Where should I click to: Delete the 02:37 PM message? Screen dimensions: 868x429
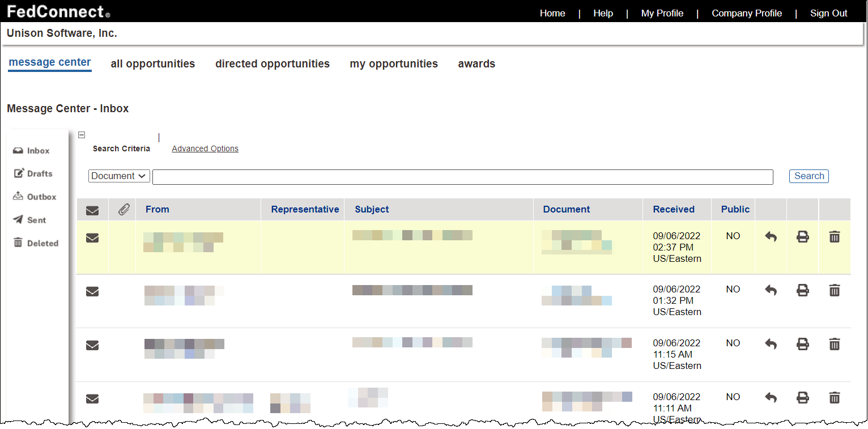point(834,237)
